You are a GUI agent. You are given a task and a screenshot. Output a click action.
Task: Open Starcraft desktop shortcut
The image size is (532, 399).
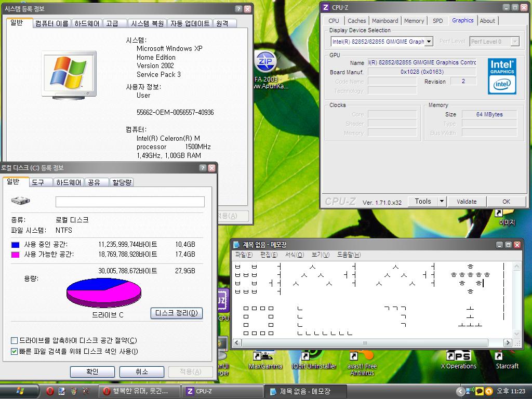point(507,361)
